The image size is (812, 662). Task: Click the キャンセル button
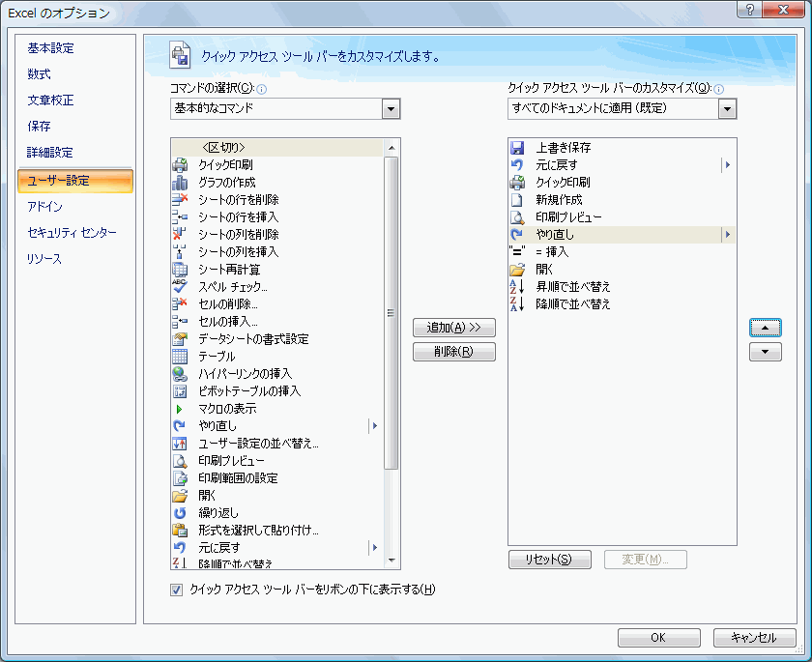755,638
